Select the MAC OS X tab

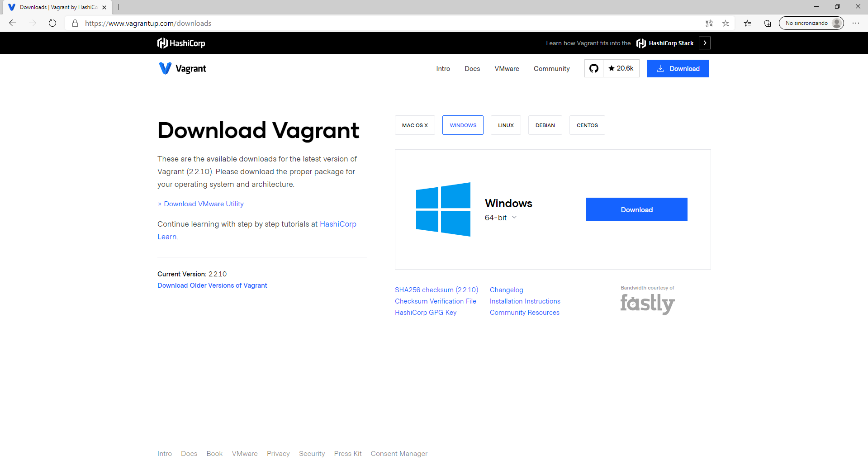414,125
